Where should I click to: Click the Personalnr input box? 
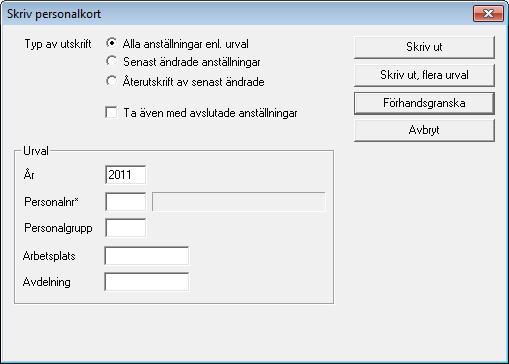click(x=125, y=202)
